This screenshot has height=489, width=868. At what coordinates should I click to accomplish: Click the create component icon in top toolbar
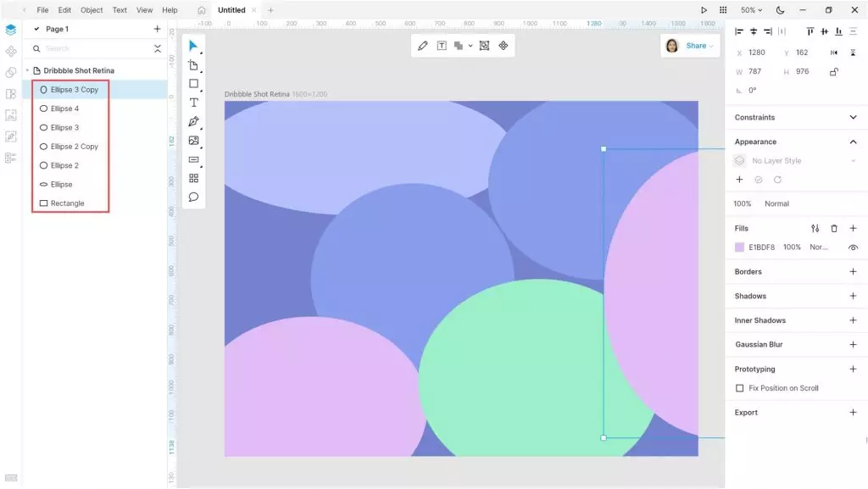504,46
